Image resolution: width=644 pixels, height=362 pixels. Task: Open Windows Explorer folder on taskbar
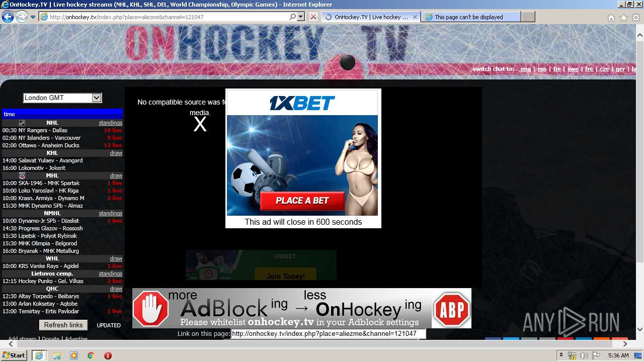tap(57, 355)
